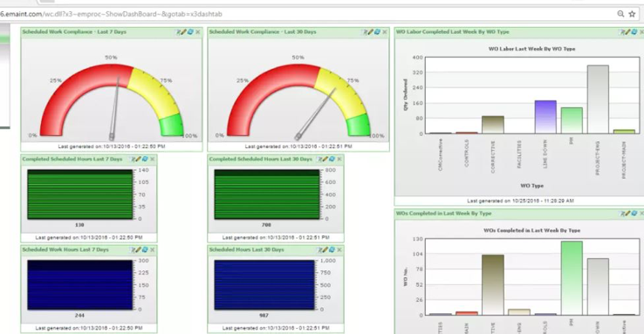Click the pencil edit icon on Scheduled Work Compliance Last 7 Days

tap(184, 32)
